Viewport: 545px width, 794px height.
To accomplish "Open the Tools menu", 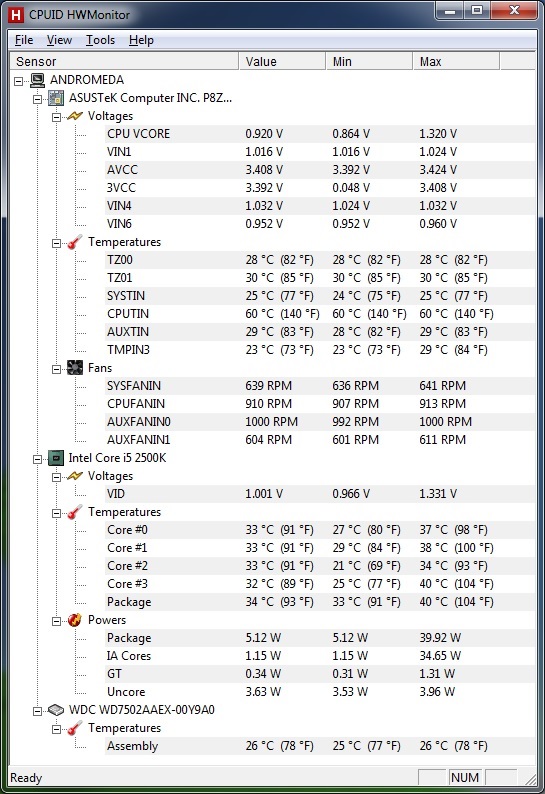I will tap(100, 40).
